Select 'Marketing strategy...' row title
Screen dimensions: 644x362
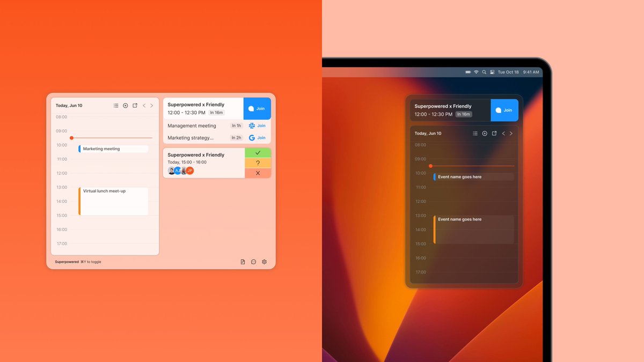[191, 138]
